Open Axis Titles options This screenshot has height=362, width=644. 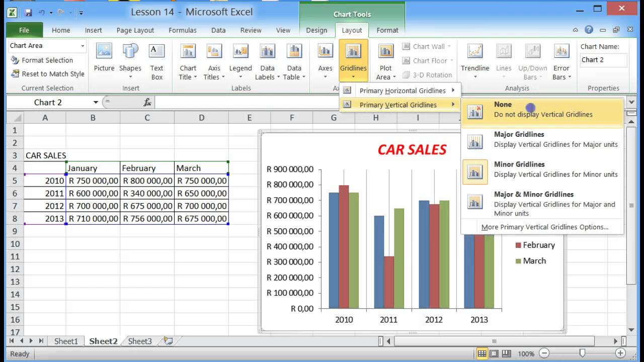(214, 61)
